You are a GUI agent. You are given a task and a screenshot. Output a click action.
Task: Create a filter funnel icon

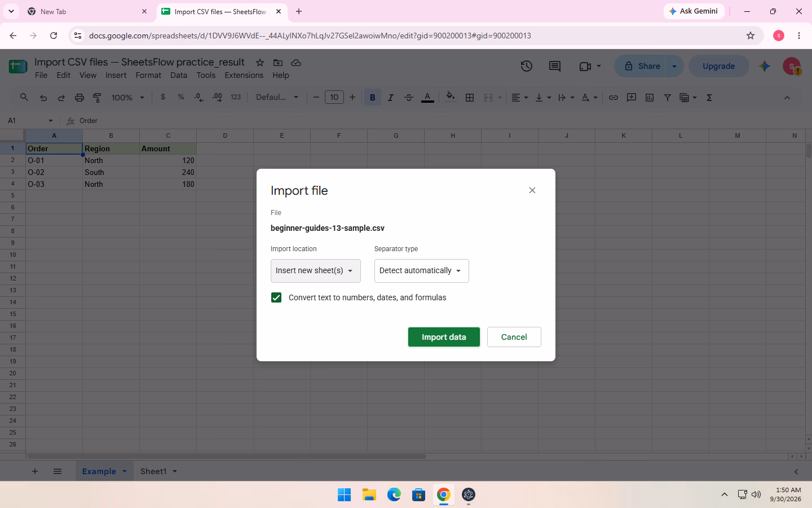click(668, 98)
